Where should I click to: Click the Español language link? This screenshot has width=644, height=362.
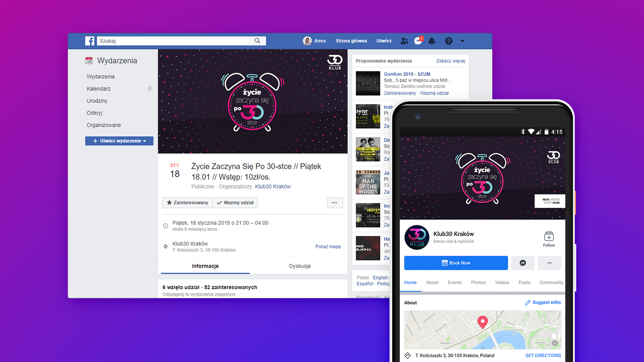pos(365,284)
